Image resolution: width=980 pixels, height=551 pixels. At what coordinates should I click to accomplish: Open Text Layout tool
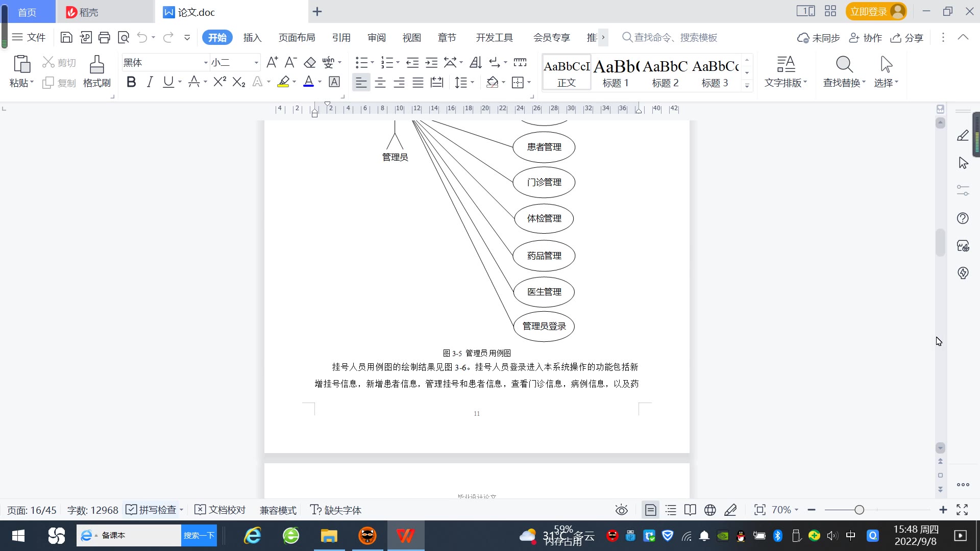pyautogui.click(x=786, y=64)
